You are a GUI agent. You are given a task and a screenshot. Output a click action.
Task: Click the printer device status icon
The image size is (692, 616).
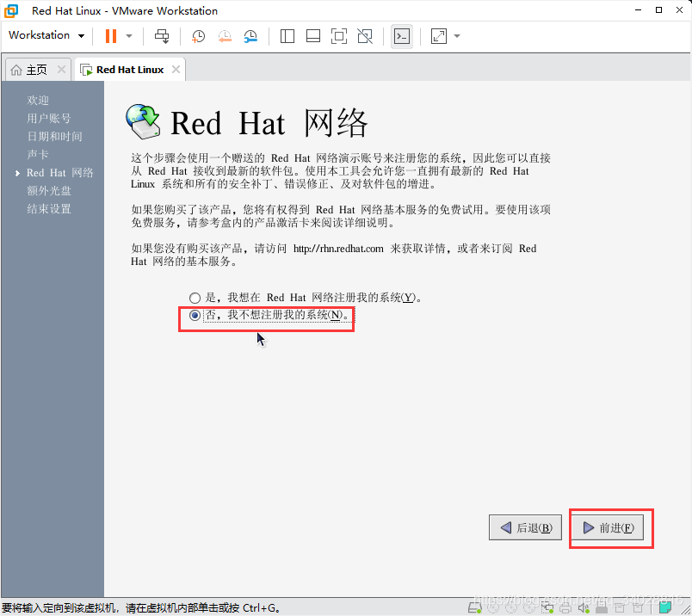566,607
